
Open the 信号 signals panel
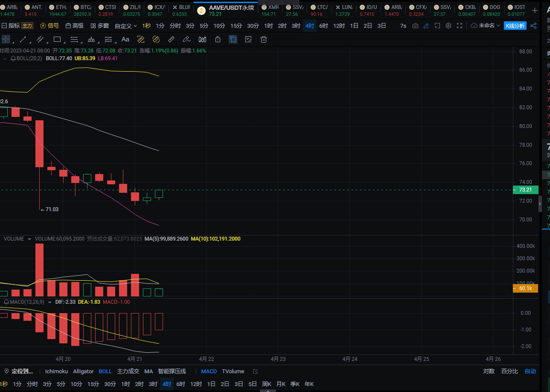tap(49, 26)
